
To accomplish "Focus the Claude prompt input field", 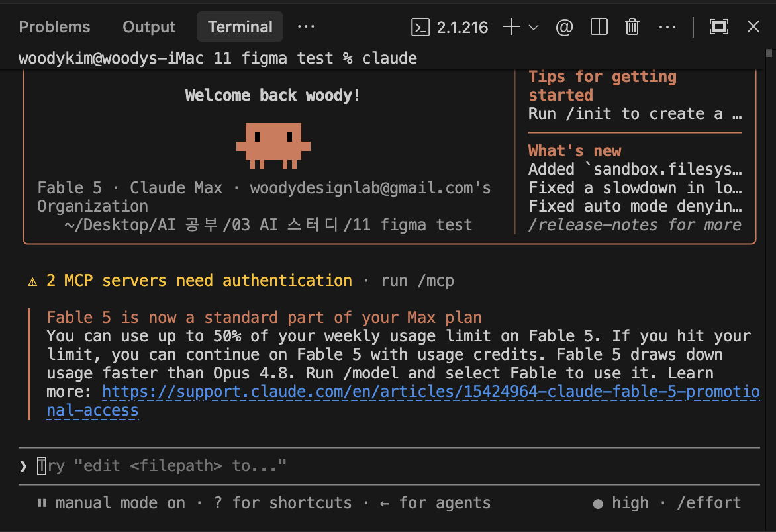I will click(389, 466).
